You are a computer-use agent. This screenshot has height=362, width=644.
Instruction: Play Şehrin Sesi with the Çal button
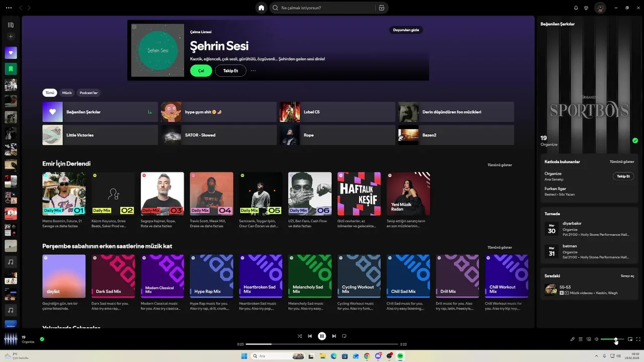pyautogui.click(x=201, y=71)
